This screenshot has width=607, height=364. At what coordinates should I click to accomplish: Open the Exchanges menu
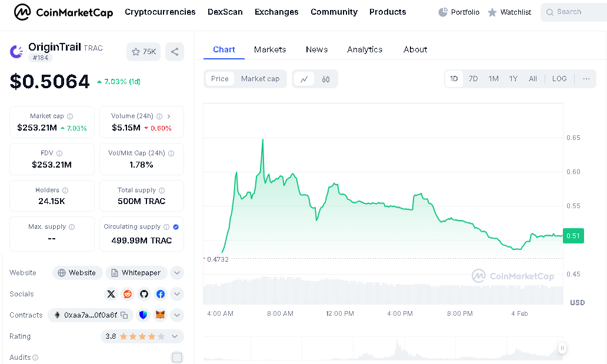coord(276,12)
